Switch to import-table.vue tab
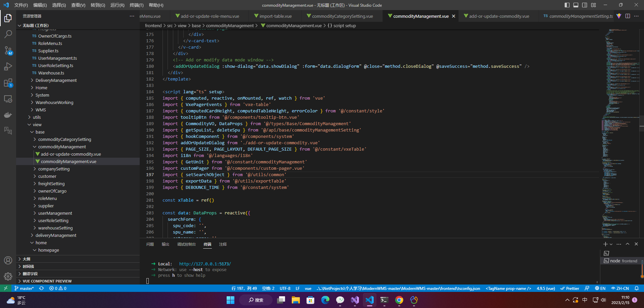Viewport: 644px width, 308px height. pyautogui.click(x=275, y=16)
